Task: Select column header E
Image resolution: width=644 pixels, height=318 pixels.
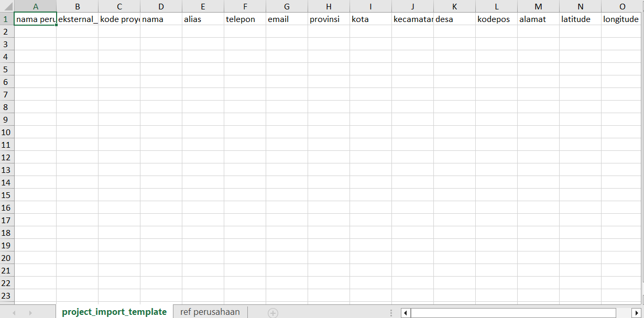Action: (x=203, y=6)
